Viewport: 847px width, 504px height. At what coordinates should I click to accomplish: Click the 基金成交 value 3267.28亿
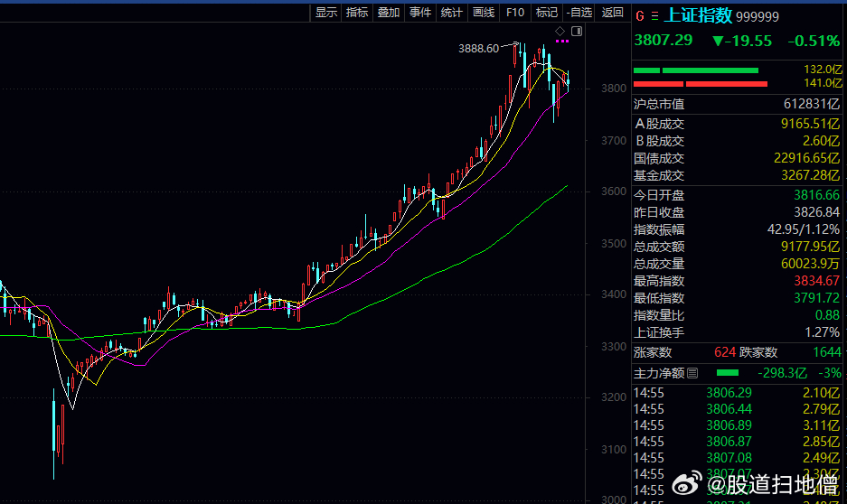coord(811,175)
